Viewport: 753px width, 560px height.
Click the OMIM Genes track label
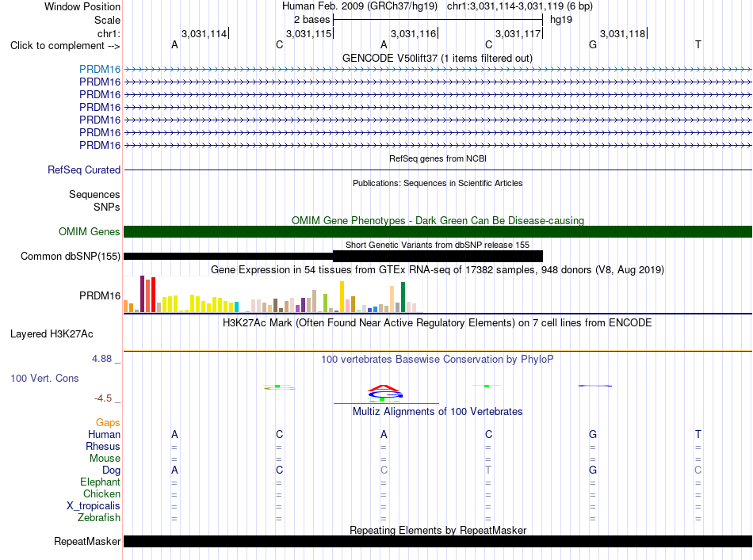(x=90, y=232)
